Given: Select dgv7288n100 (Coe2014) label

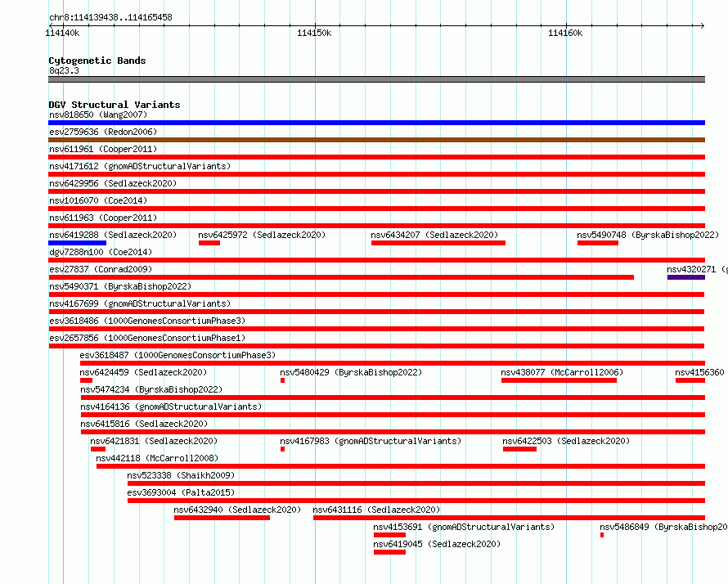Looking at the screenshot, I should (x=101, y=252).
